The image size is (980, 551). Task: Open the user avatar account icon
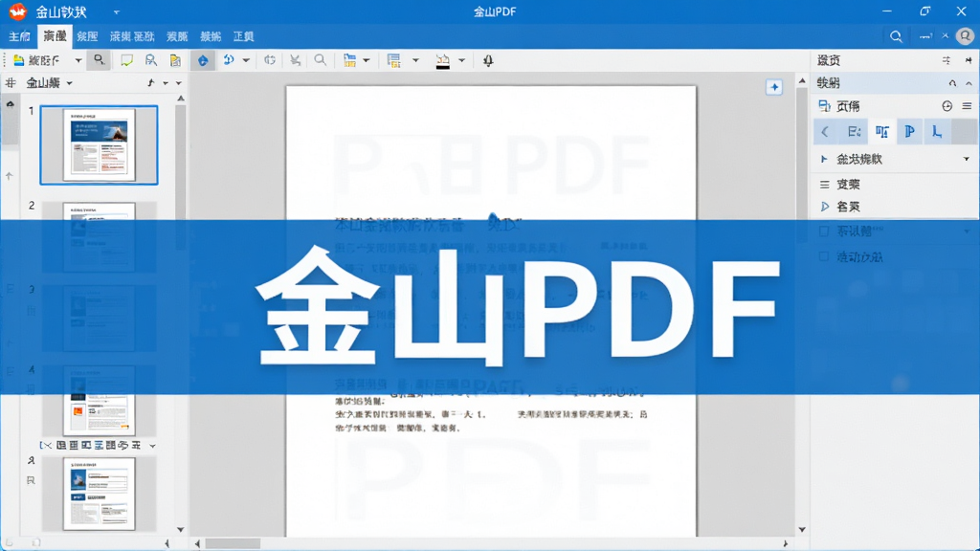pos(965,36)
